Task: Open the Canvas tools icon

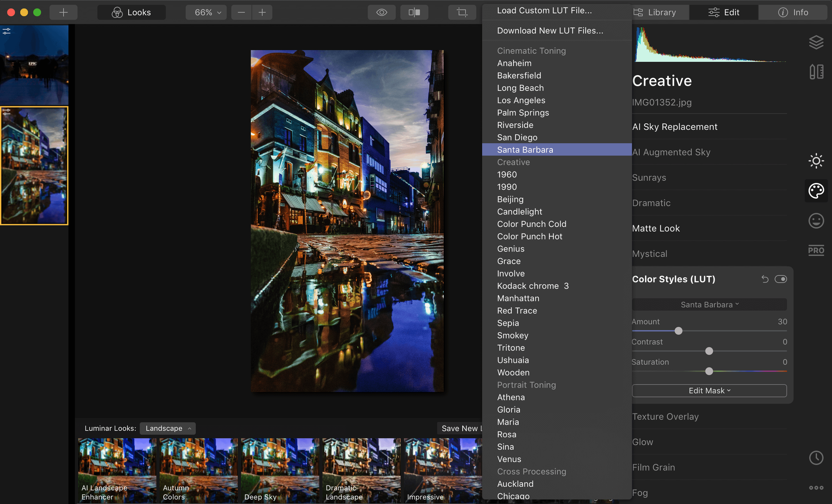Action: click(x=816, y=72)
